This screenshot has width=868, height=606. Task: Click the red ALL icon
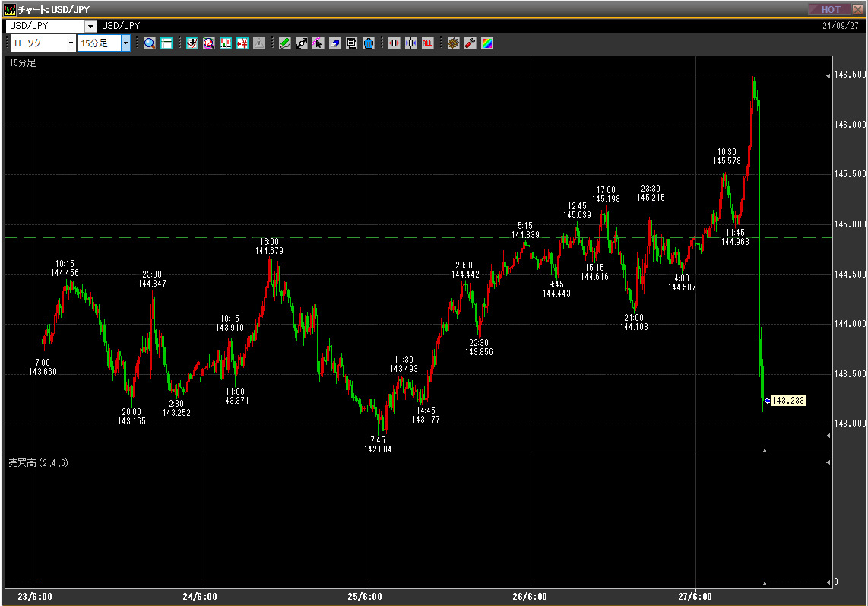point(427,43)
